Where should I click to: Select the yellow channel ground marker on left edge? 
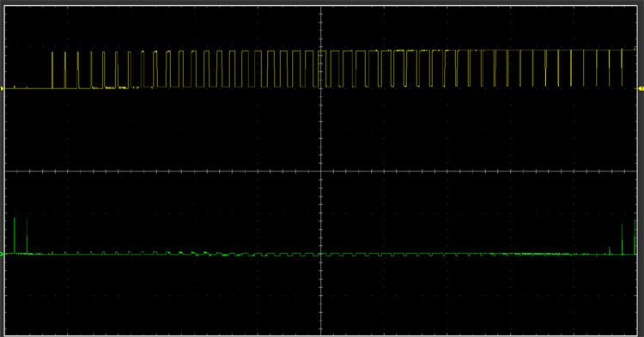coord(2,88)
